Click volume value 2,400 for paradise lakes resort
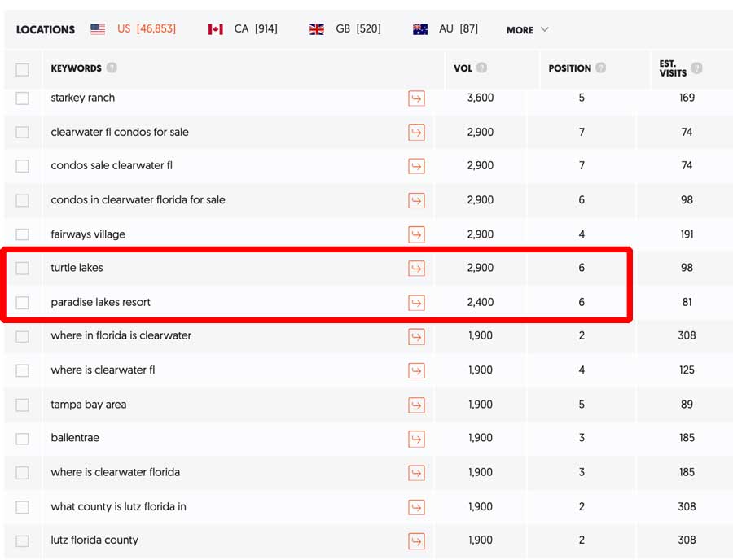This screenshot has height=560, width=733. [480, 302]
